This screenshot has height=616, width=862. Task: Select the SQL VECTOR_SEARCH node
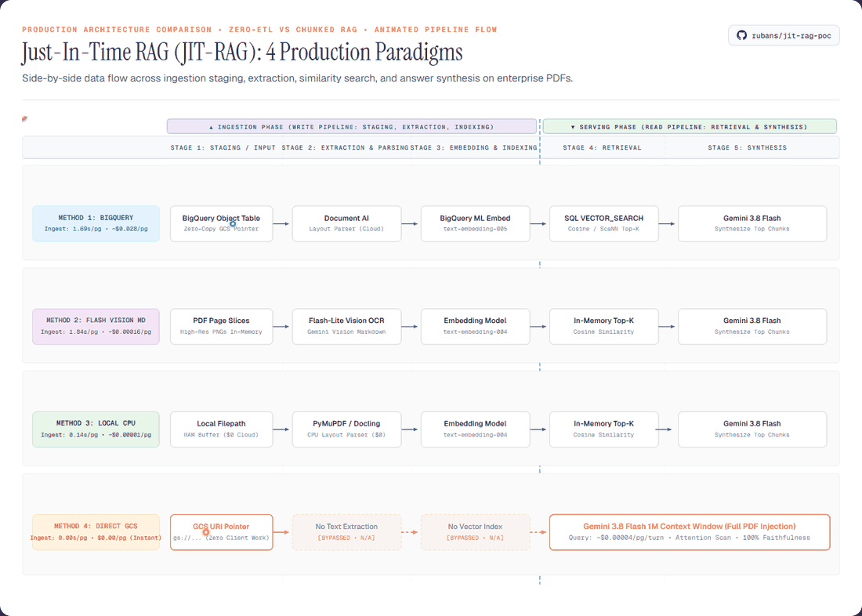(x=604, y=223)
